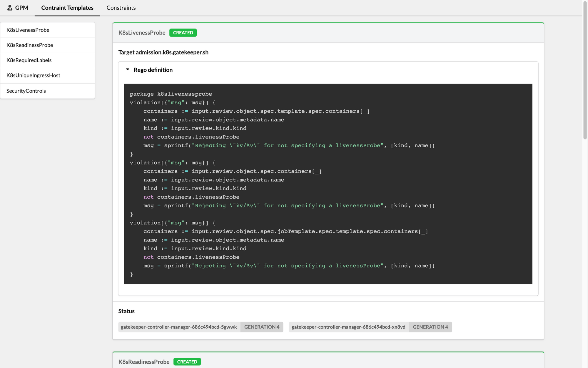This screenshot has width=588, height=368.
Task: Click the Rego definition title
Action: pos(153,70)
